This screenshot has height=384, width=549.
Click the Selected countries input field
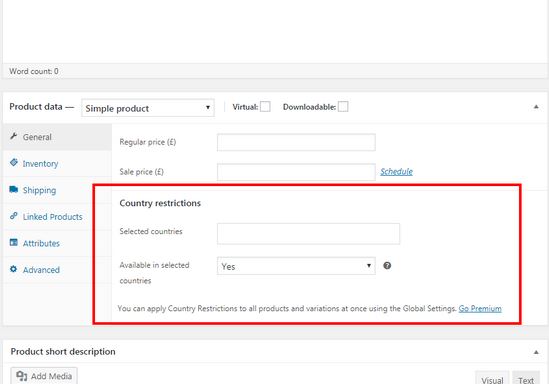click(x=308, y=233)
